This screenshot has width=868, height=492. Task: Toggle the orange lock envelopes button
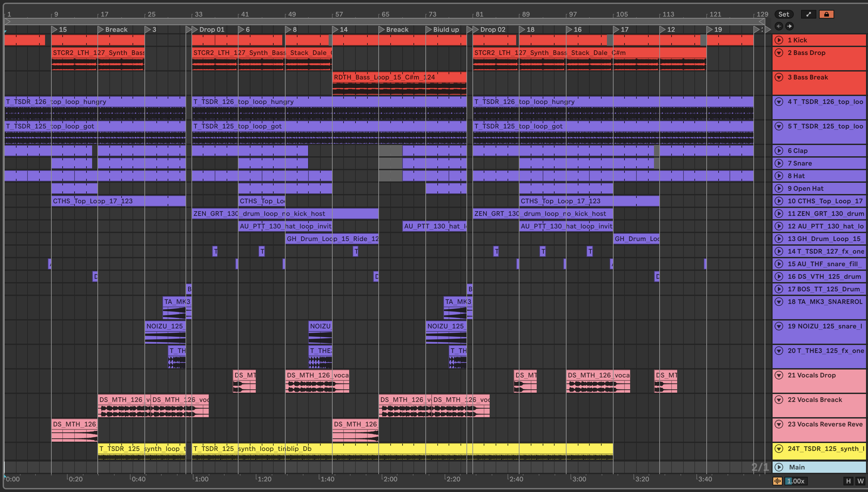(826, 14)
